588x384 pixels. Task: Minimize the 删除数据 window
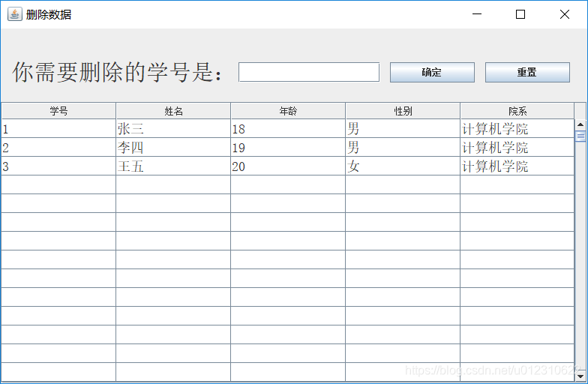477,14
